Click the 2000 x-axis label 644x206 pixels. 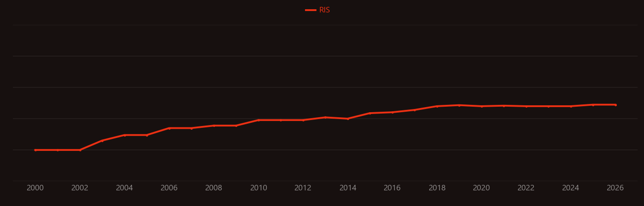(x=35, y=188)
